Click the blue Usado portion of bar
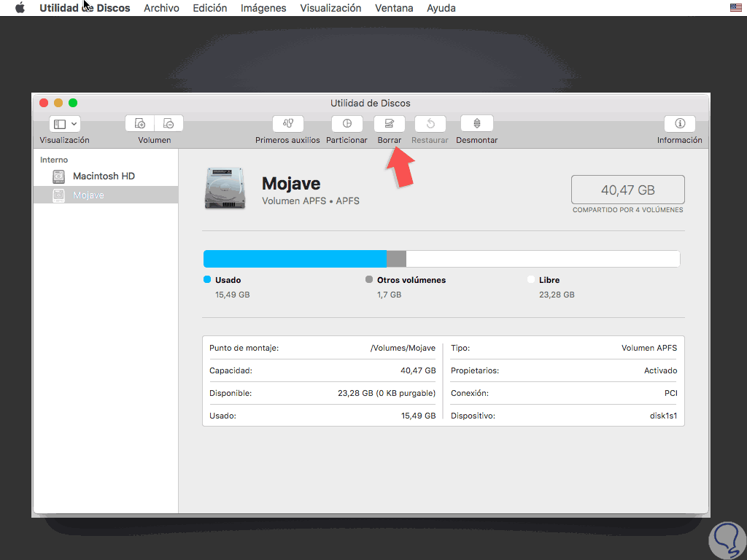Viewport: 747px width, 560px height. (x=295, y=259)
